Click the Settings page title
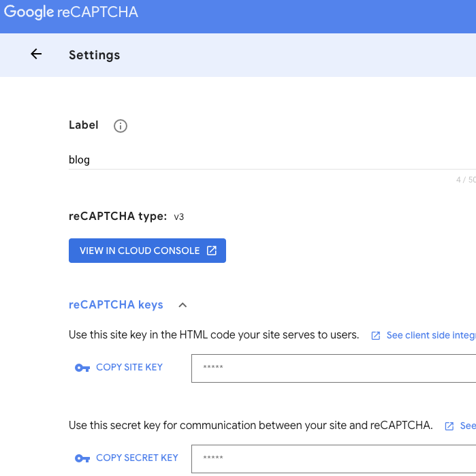476x476 pixels. tap(95, 55)
